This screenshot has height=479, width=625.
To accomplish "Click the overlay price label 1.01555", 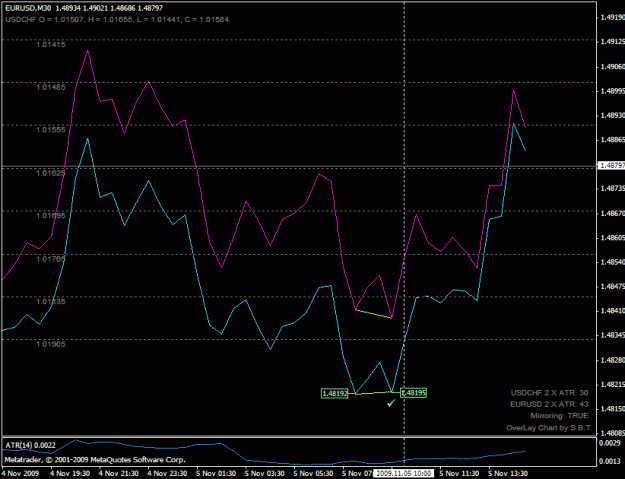I will pos(51,130).
